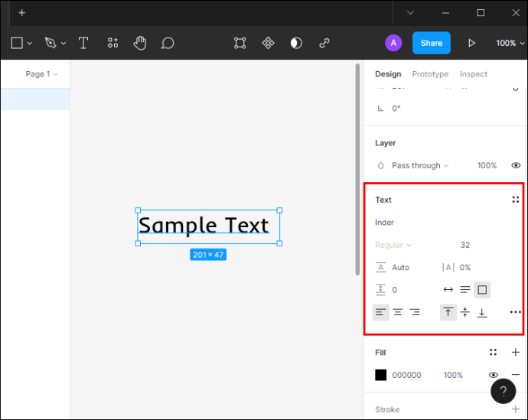Select the Comment tool
528x420 pixels.
pos(168,43)
